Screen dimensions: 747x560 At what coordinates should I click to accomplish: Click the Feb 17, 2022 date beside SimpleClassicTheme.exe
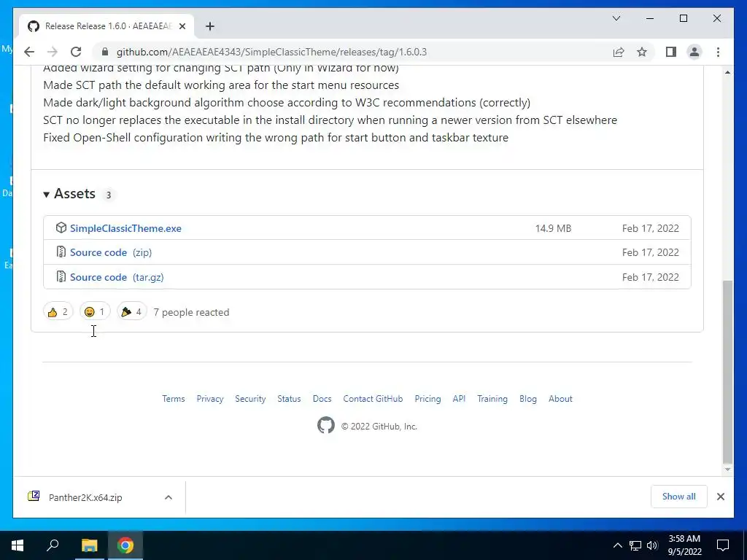point(650,228)
